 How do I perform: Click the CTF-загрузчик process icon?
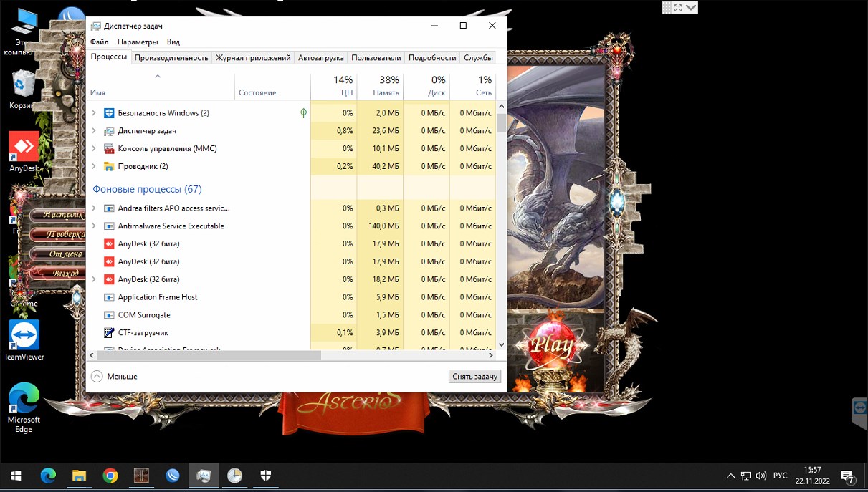pyautogui.click(x=109, y=333)
